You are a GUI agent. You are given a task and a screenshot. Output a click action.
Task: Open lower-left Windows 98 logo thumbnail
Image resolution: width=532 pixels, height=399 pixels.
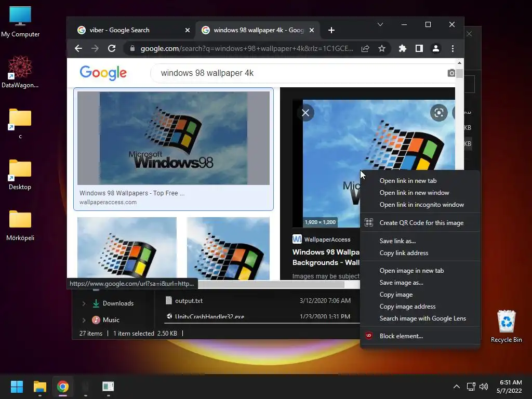click(127, 248)
